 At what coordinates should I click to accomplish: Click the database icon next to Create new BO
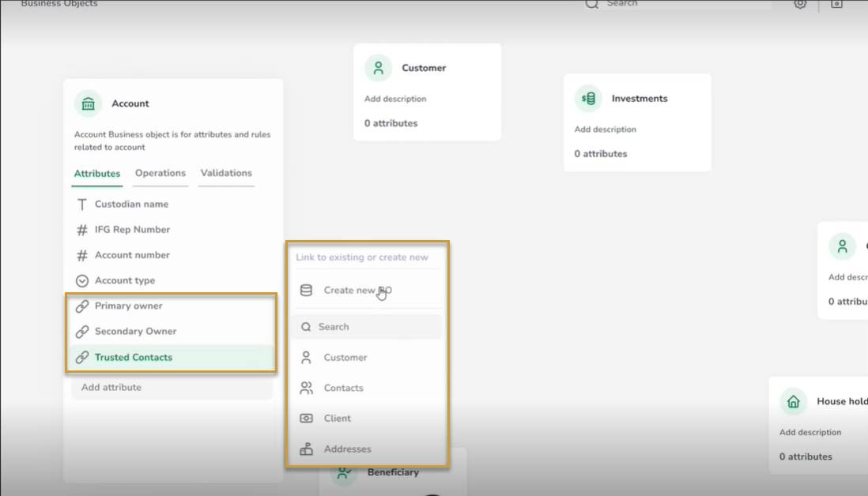coord(307,290)
